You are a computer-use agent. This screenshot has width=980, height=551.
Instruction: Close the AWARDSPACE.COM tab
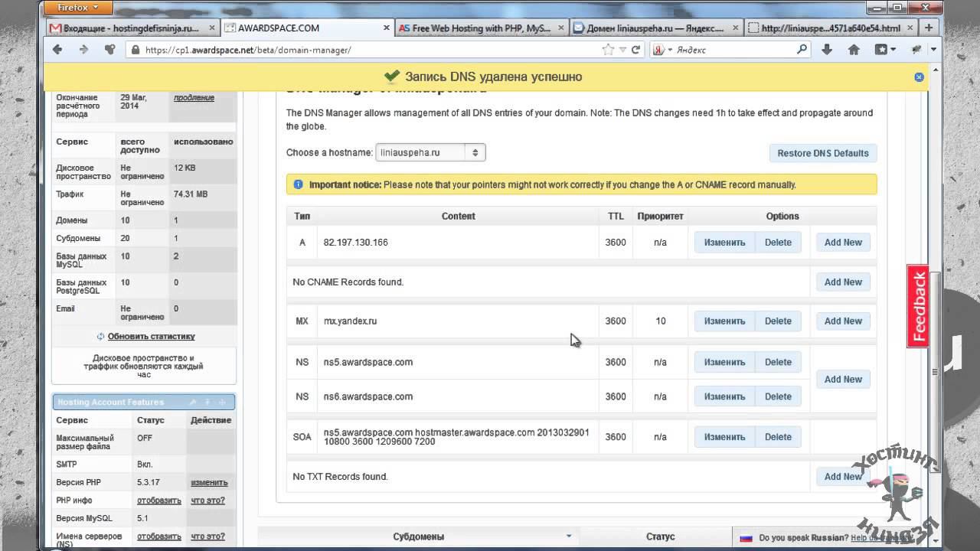pos(388,28)
